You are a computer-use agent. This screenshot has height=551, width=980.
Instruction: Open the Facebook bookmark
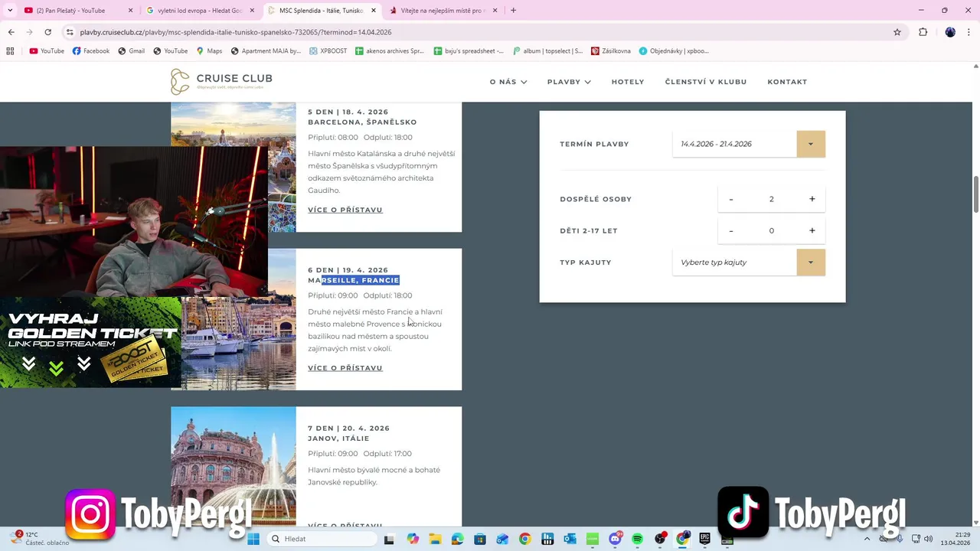coord(90,51)
